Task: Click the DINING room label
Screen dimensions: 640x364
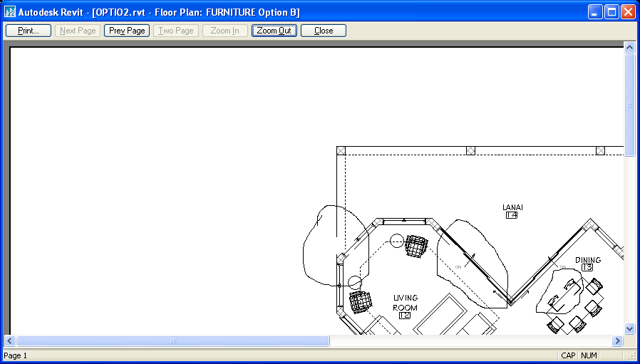Action: [x=588, y=260]
